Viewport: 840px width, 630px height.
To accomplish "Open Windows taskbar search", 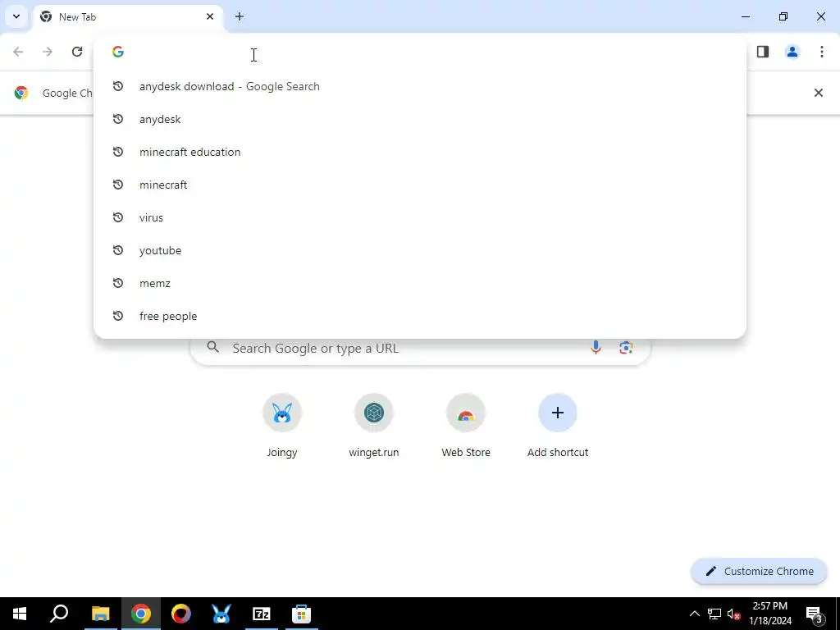I will (59, 614).
